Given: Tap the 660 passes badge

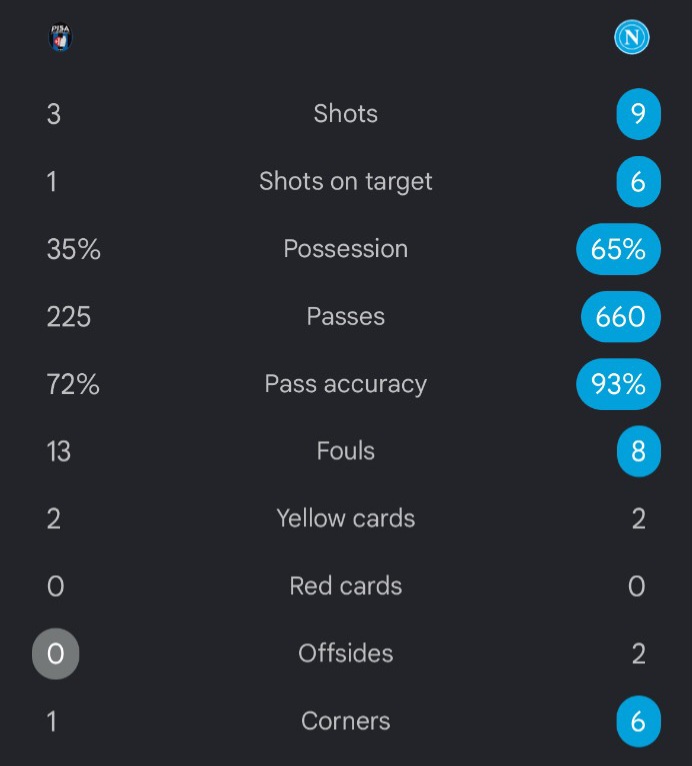Looking at the screenshot, I should (x=621, y=317).
